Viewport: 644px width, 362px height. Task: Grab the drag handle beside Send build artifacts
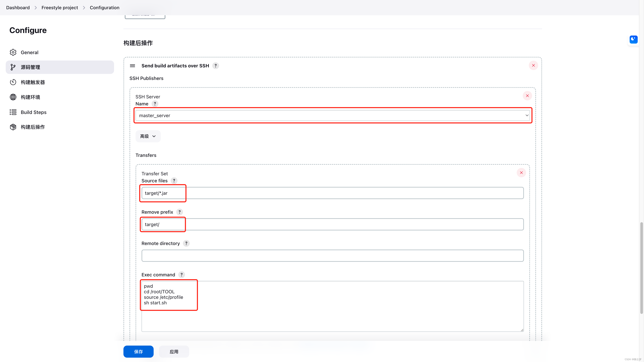point(132,66)
